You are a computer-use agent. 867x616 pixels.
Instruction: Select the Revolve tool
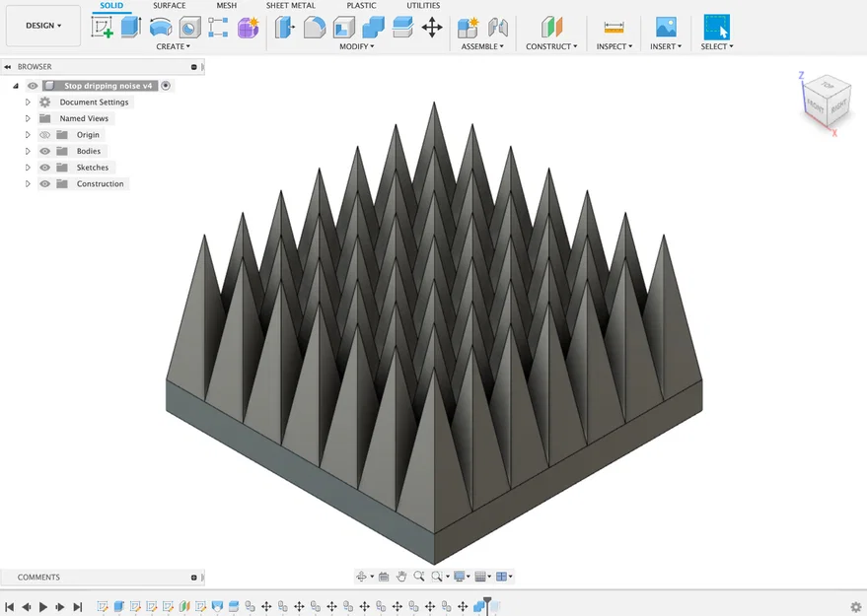point(161,27)
